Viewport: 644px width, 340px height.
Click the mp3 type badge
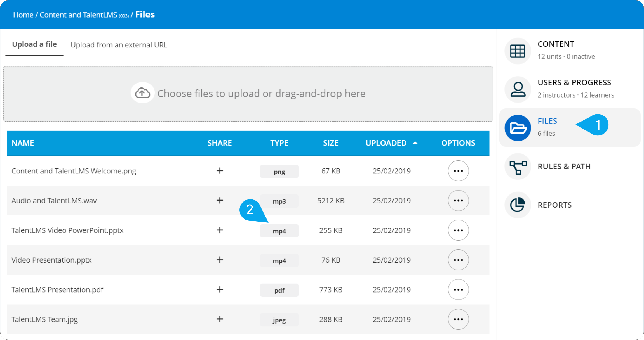279,201
